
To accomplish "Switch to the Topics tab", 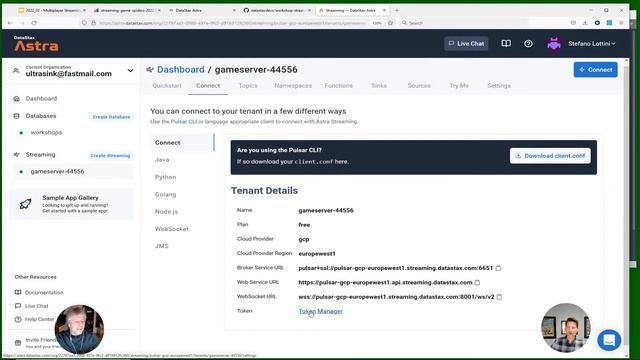I will pos(248,86).
